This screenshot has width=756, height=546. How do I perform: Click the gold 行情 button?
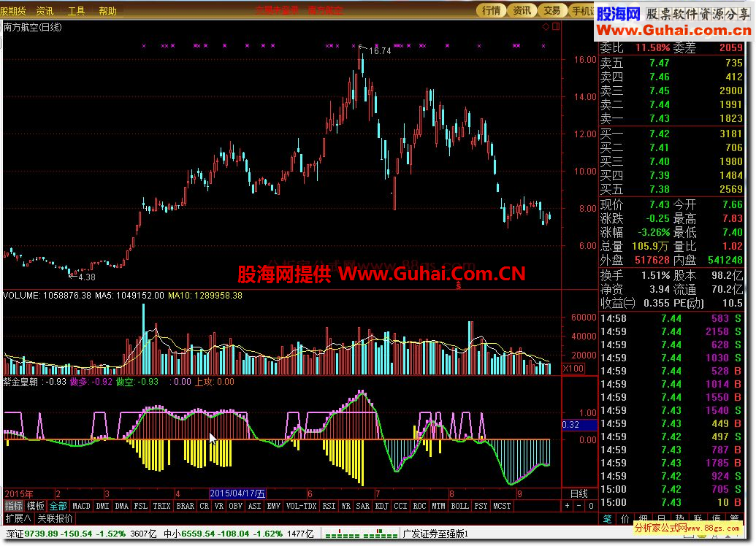click(492, 11)
